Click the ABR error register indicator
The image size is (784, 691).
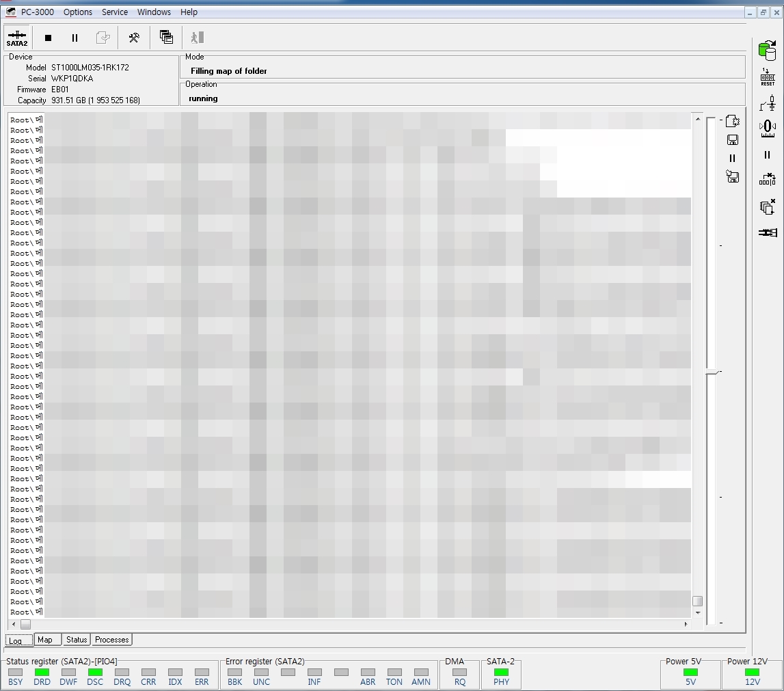[368, 673]
